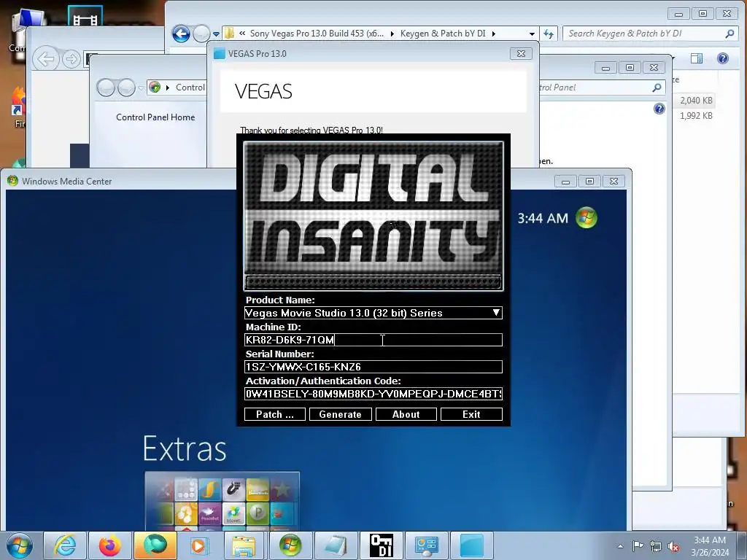Open the muted volume tray icon
This screenshot has width=747, height=560.
[x=673, y=546]
